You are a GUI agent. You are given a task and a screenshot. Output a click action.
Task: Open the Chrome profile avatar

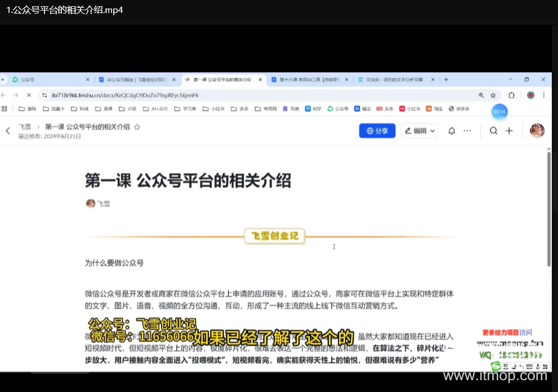click(x=530, y=95)
